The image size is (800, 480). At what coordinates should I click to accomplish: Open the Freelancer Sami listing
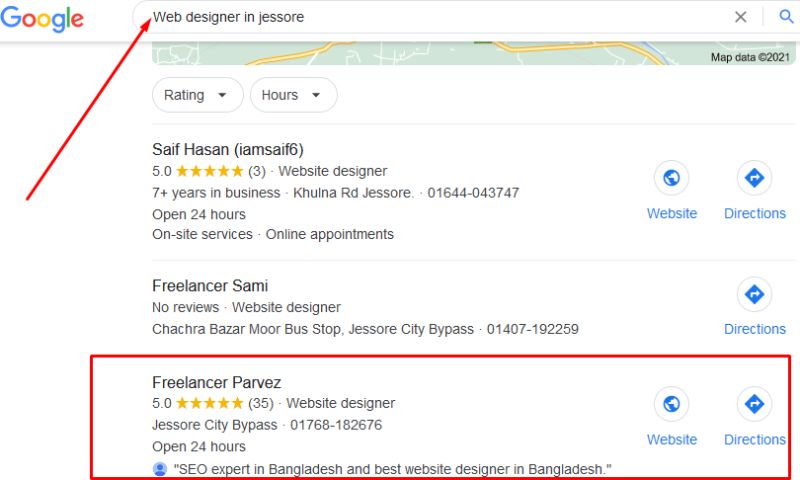pyautogui.click(x=210, y=286)
